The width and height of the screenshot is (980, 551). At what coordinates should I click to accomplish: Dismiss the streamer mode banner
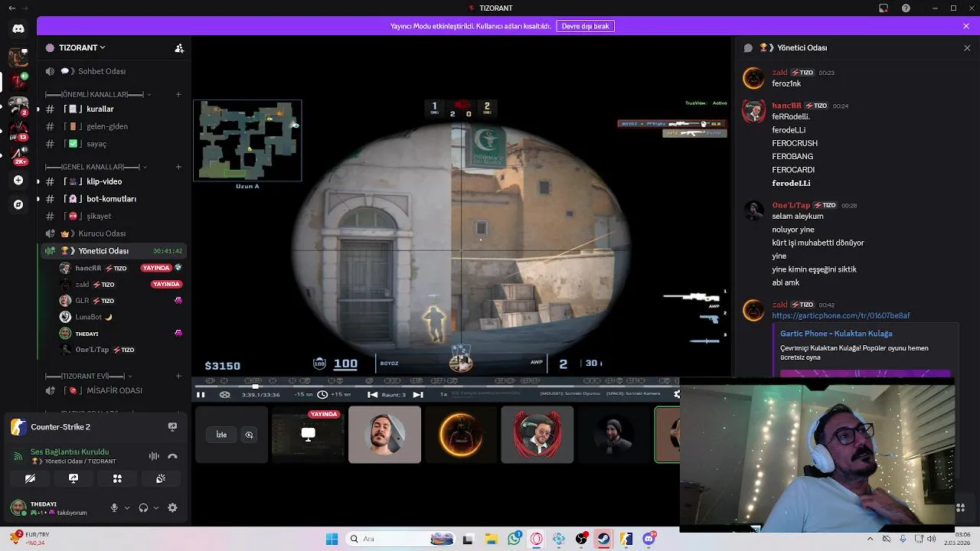pyautogui.click(x=966, y=26)
